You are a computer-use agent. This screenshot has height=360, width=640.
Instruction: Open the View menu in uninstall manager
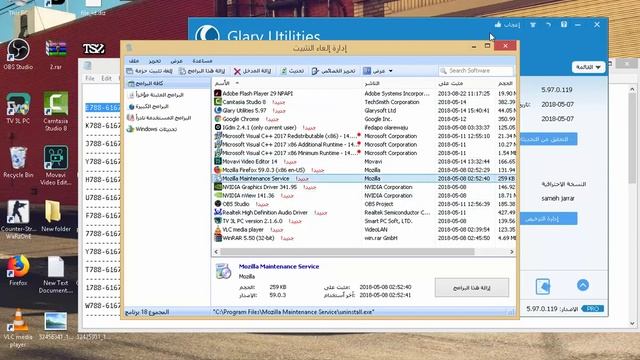pos(176,61)
